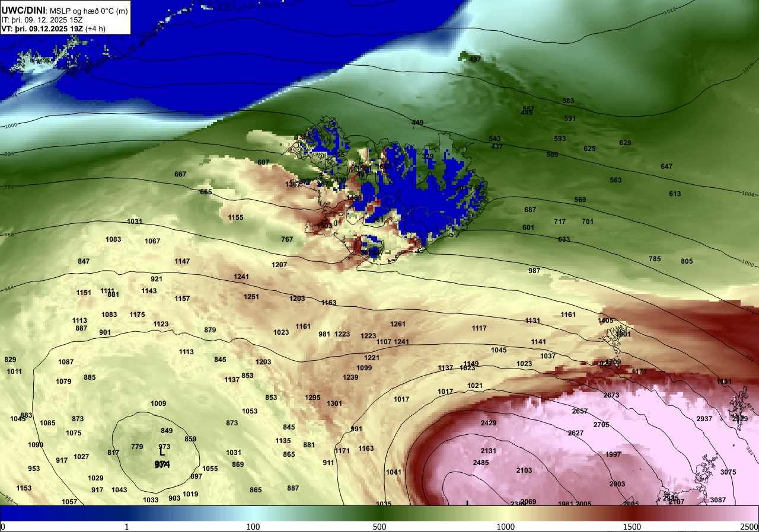Click the '1500' tick label on color scale
This screenshot has height=532, width=759.
[x=632, y=527]
